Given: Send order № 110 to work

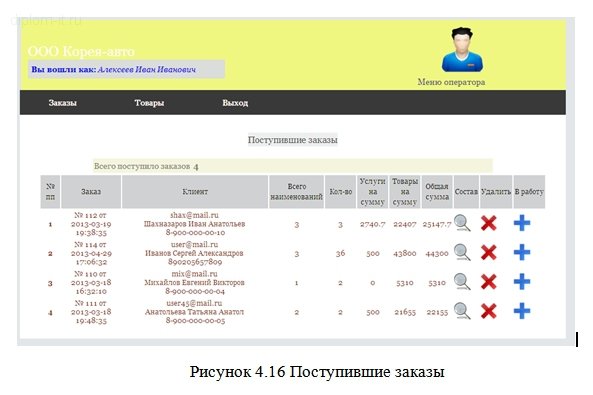Looking at the screenshot, I should (x=522, y=282).
